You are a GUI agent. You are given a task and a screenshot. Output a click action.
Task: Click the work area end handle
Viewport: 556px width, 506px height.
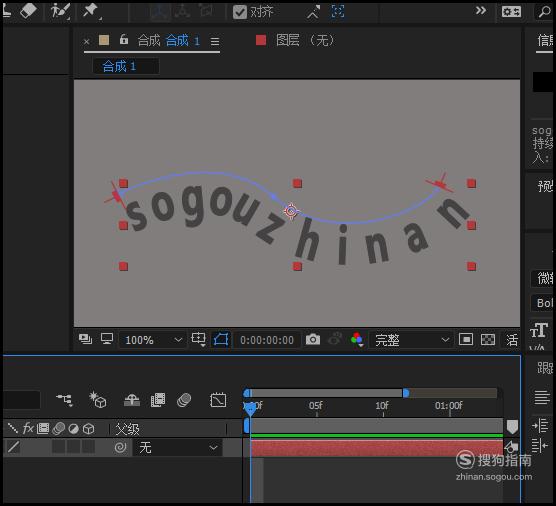(406, 393)
